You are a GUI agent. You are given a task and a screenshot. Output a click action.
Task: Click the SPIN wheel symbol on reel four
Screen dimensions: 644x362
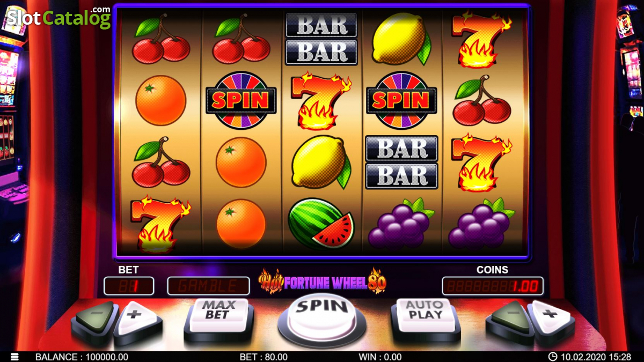click(401, 100)
